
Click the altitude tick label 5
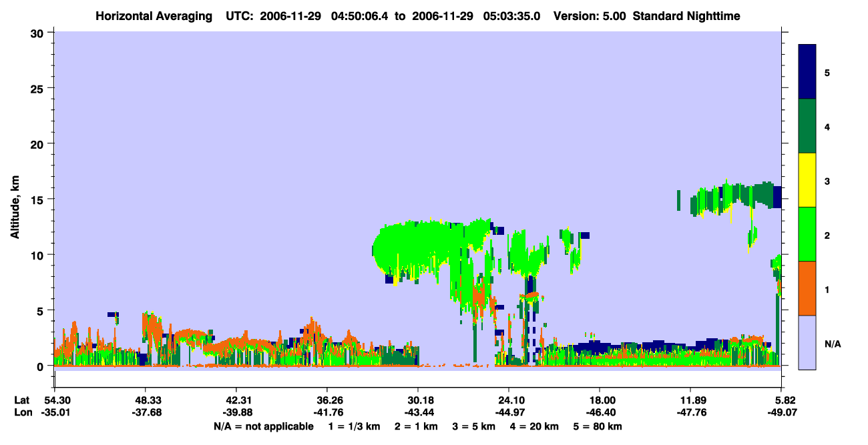click(x=41, y=310)
